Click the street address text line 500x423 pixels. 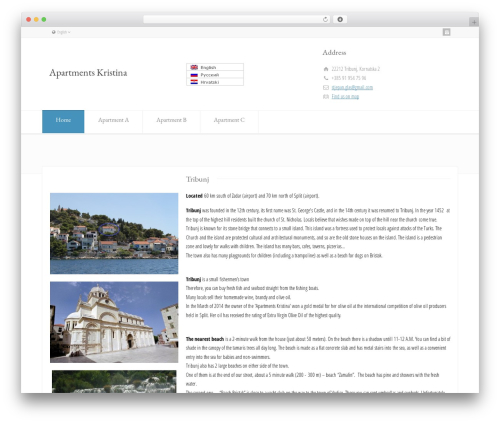(x=355, y=69)
